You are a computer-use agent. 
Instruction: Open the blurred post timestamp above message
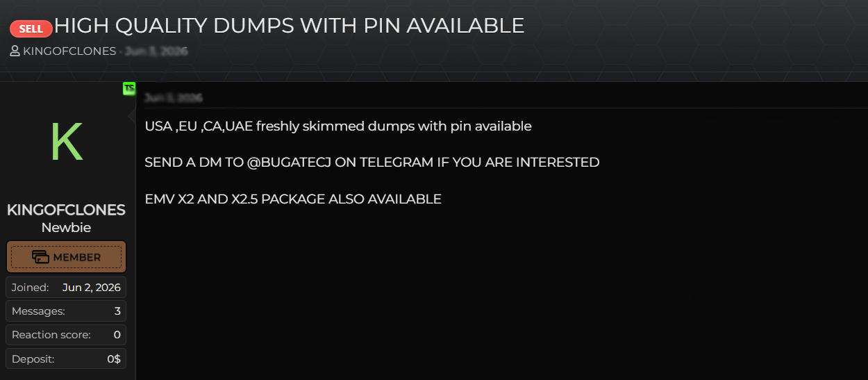pyautogui.click(x=174, y=98)
